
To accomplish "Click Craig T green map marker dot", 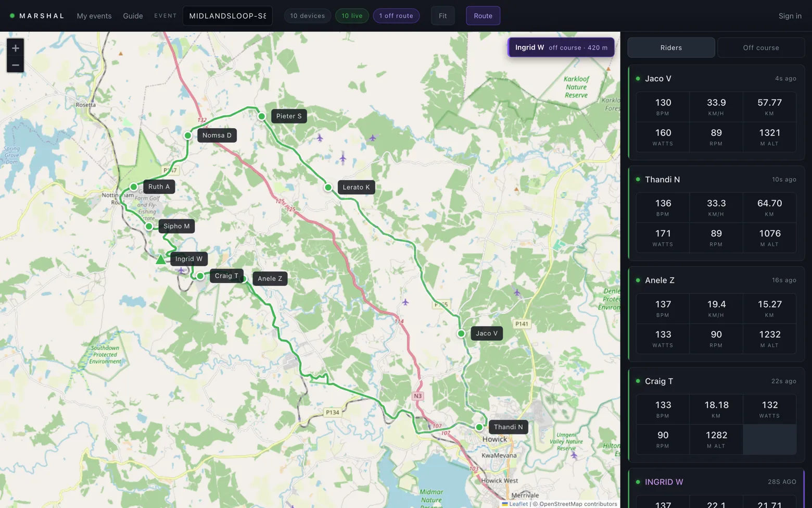I will (200, 276).
